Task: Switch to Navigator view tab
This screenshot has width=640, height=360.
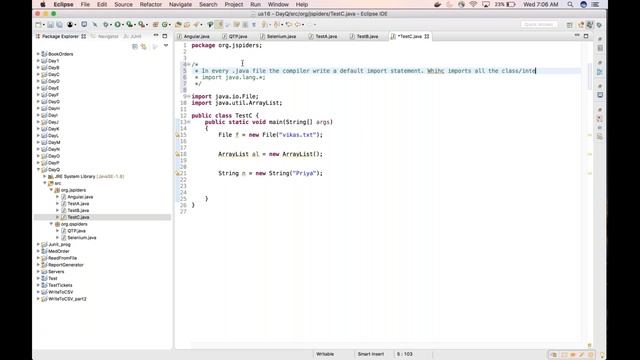Action: [x=107, y=36]
